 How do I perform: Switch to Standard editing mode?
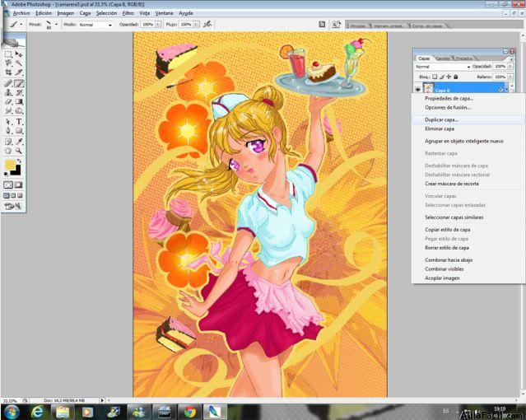[8, 185]
